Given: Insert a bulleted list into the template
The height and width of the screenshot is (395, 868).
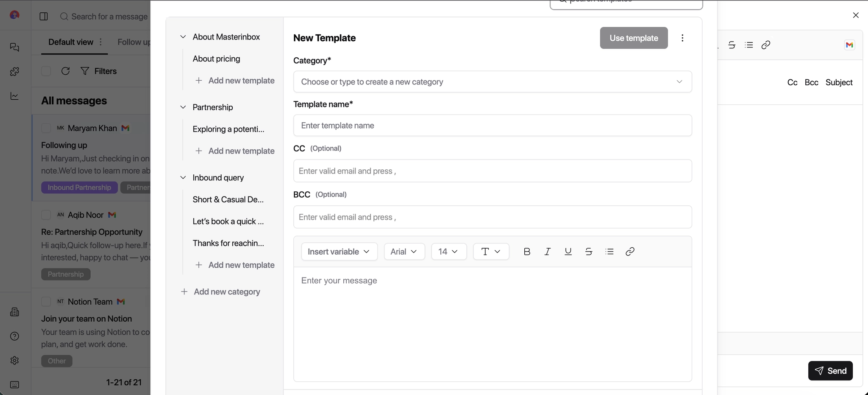Looking at the screenshot, I should 609,252.
